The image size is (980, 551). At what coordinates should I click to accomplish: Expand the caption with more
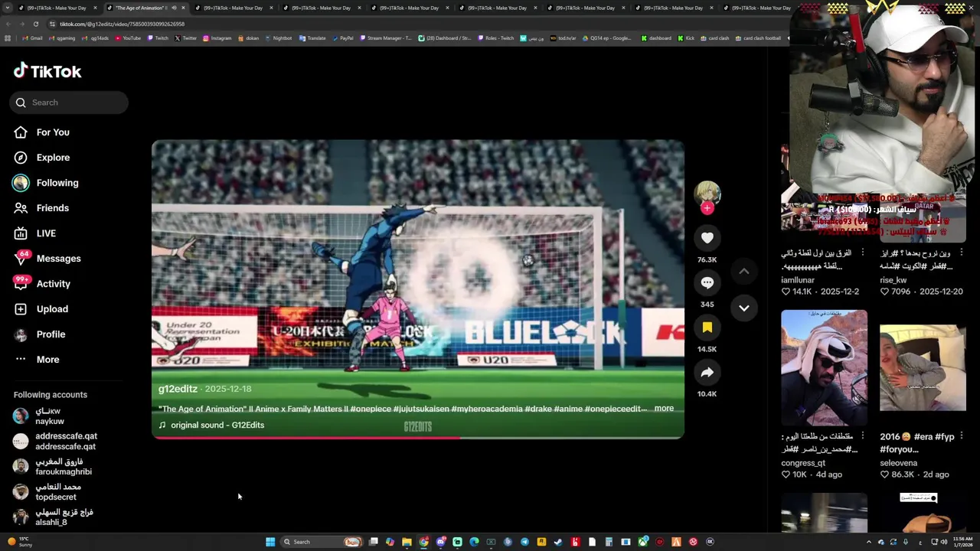pyautogui.click(x=664, y=409)
